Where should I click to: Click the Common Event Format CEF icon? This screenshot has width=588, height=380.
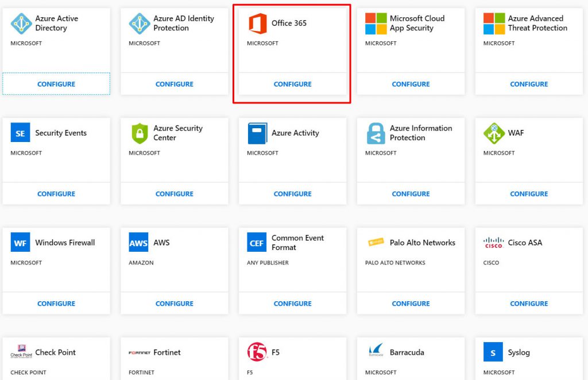[257, 242]
